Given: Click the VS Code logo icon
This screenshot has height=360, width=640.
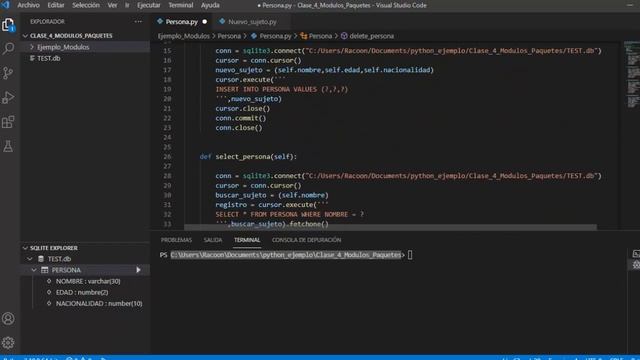Looking at the screenshot, I should [x=5, y=5].
